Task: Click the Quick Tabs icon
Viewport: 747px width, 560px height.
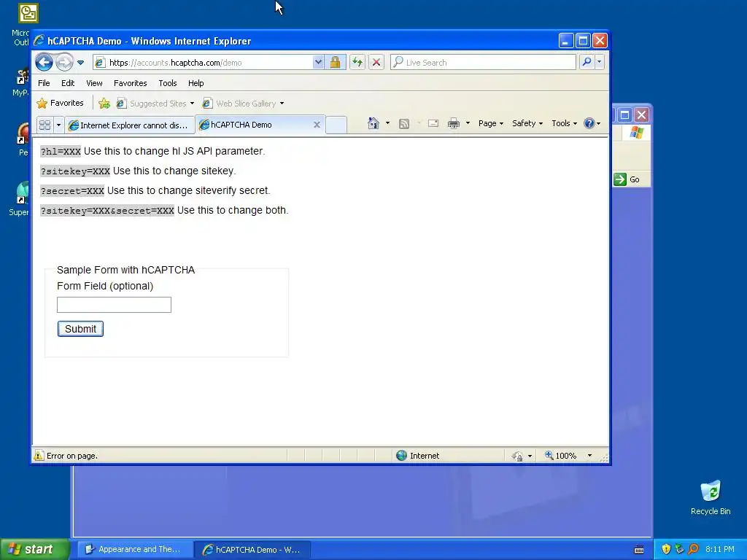Action: click(44, 125)
